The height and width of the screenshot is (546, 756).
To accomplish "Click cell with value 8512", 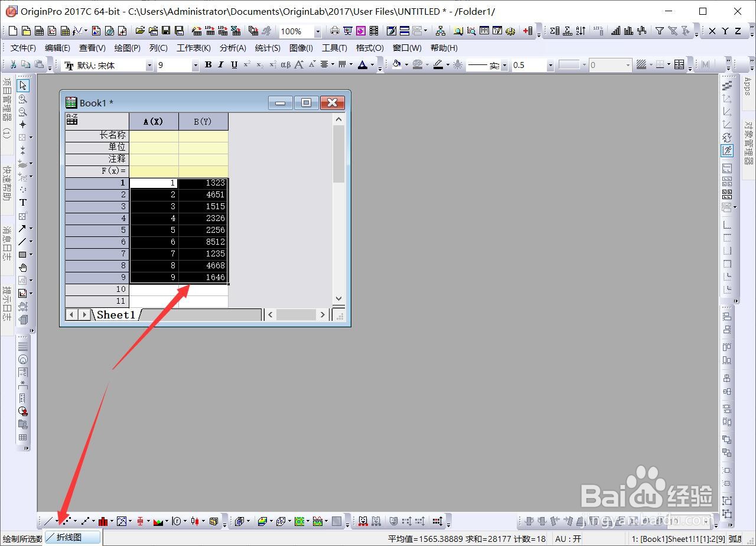I will point(203,242).
